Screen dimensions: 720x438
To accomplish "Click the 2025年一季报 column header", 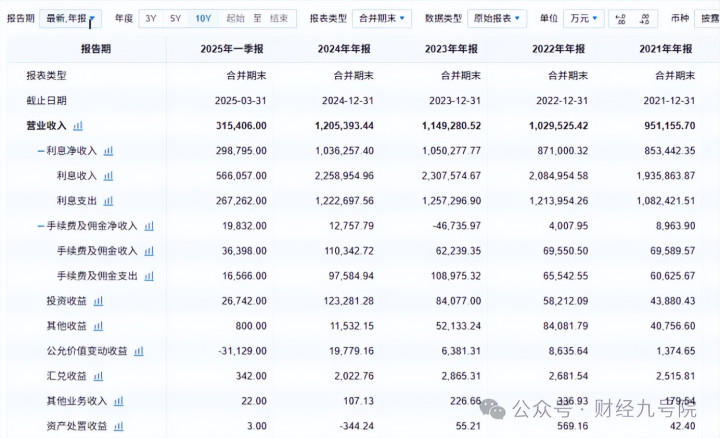I will click(x=232, y=49).
